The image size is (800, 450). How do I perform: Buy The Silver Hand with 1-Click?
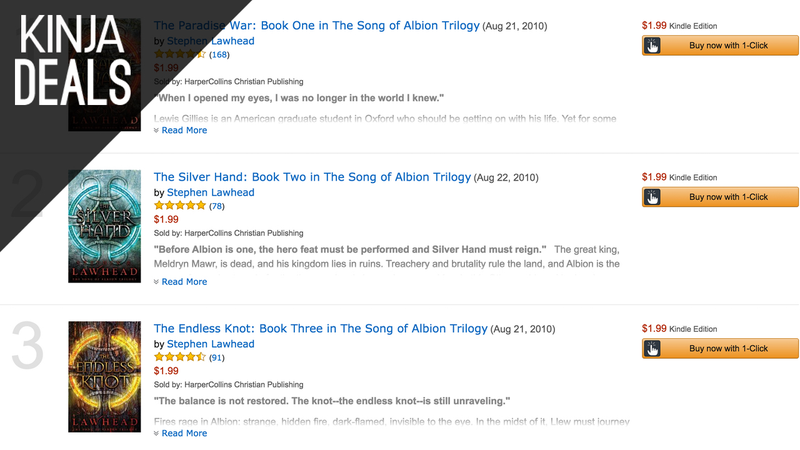(x=720, y=197)
